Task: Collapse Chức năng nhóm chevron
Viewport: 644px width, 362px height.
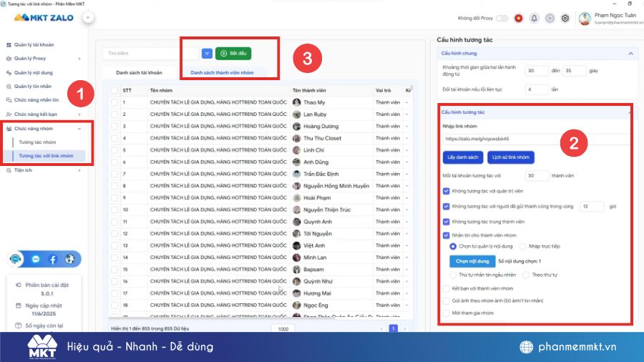Action: (79, 129)
